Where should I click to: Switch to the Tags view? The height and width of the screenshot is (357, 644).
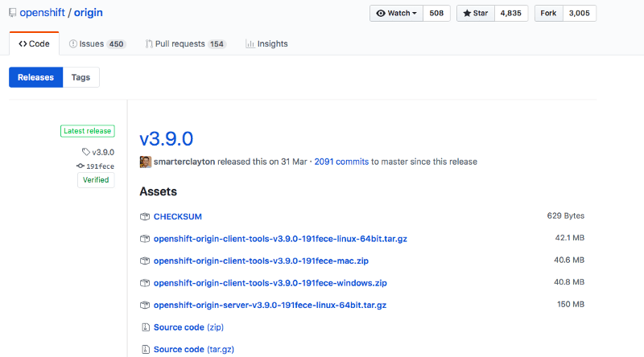click(x=81, y=77)
